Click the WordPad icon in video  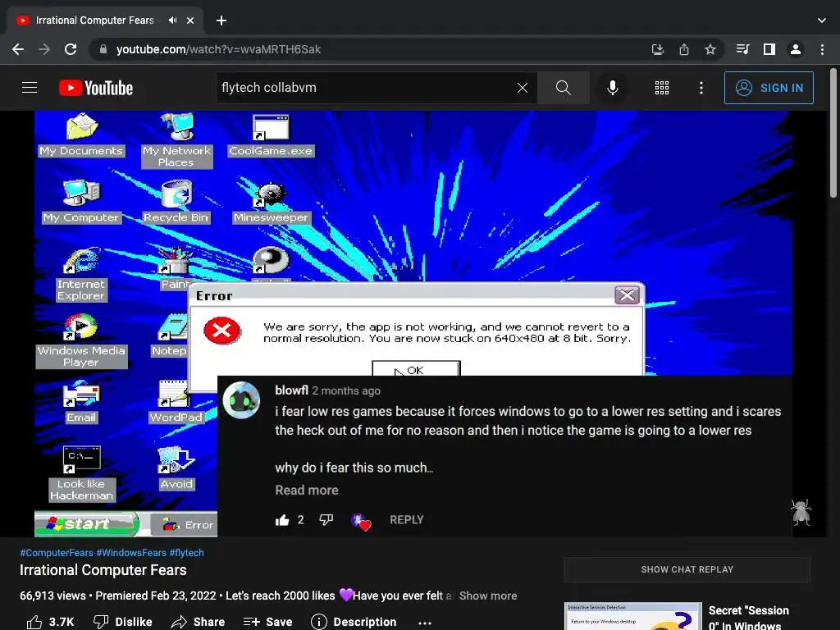tap(176, 402)
